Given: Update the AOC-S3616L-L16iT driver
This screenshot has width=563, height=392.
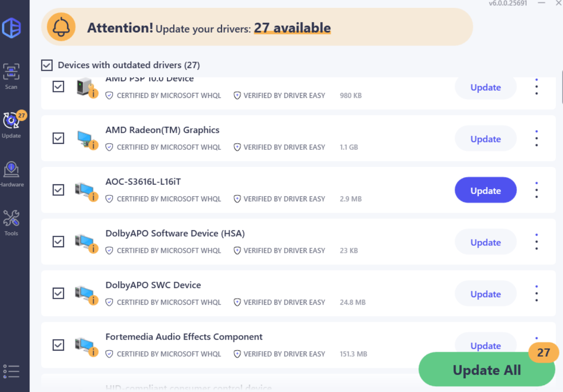Looking at the screenshot, I should (x=485, y=190).
